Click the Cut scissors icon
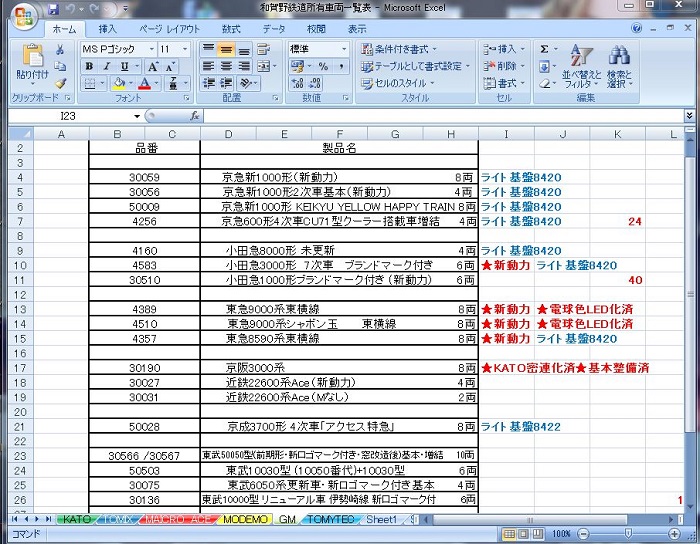The image size is (700, 544). coord(60,50)
